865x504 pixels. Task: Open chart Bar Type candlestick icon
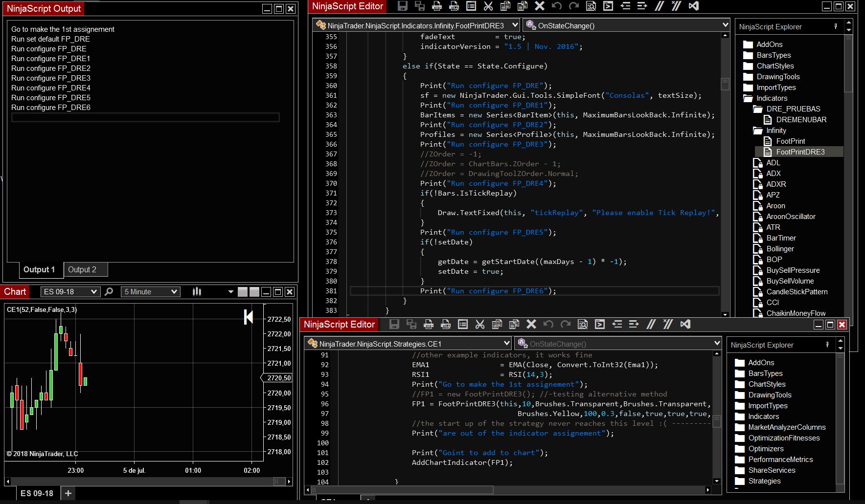tap(197, 292)
